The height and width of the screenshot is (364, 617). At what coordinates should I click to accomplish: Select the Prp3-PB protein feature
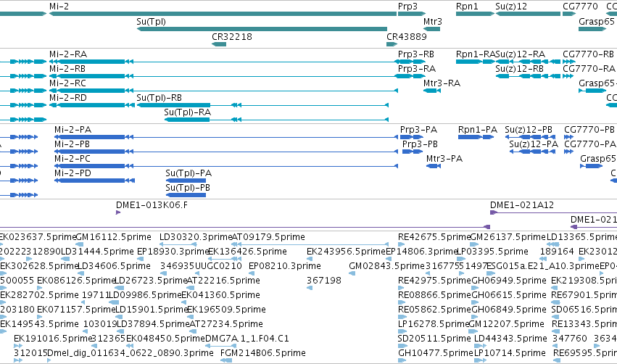click(413, 152)
